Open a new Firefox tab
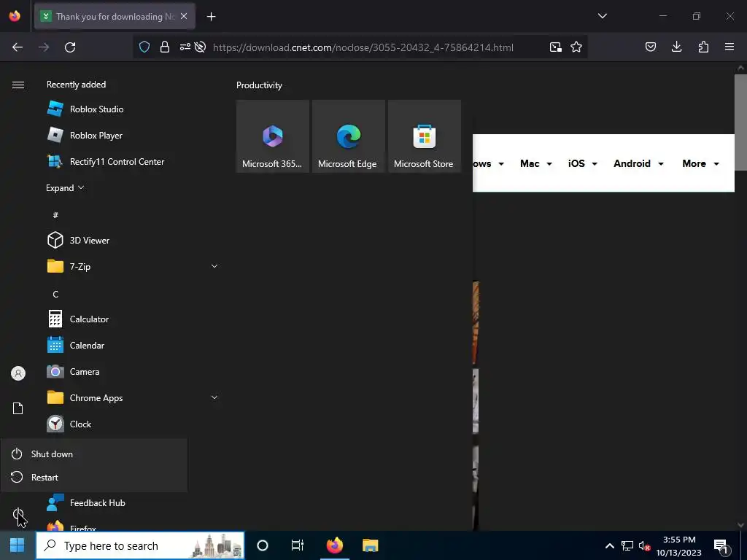The image size is (747, 560). (x=211, y=17)
